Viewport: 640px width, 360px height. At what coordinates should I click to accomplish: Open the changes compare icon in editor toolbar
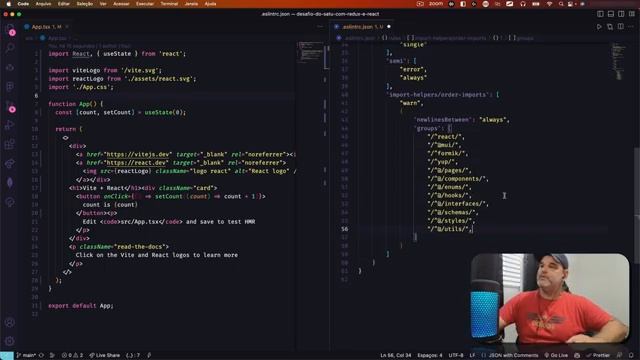610,27
